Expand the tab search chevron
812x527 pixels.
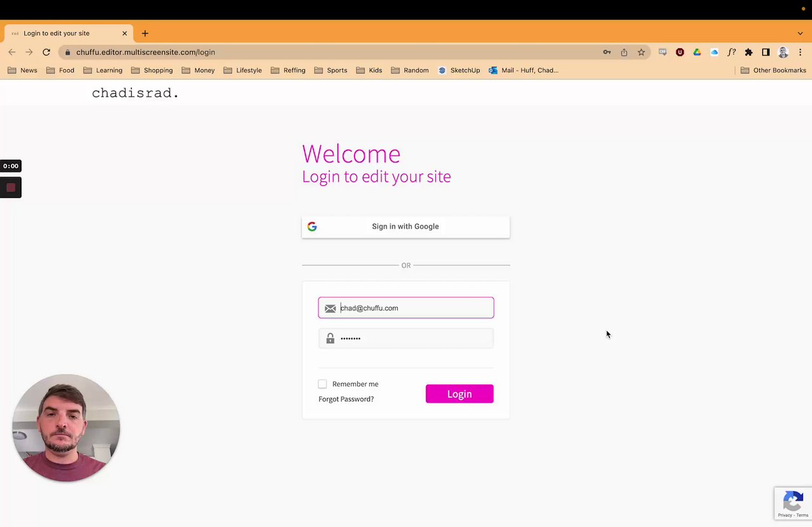click(800, 33)
